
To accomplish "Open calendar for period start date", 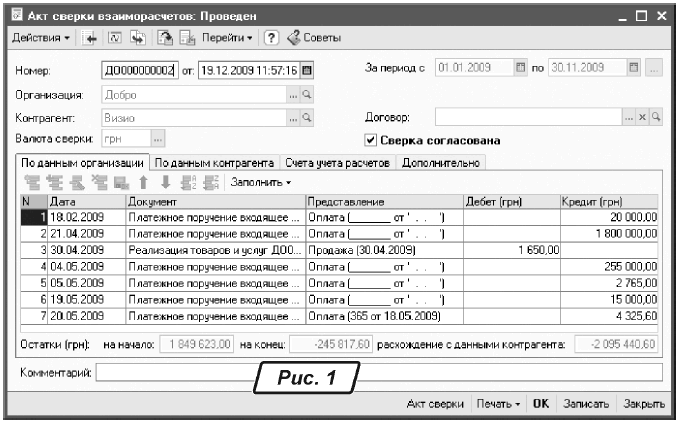I will pyautogui.click(x=520, y=69).
